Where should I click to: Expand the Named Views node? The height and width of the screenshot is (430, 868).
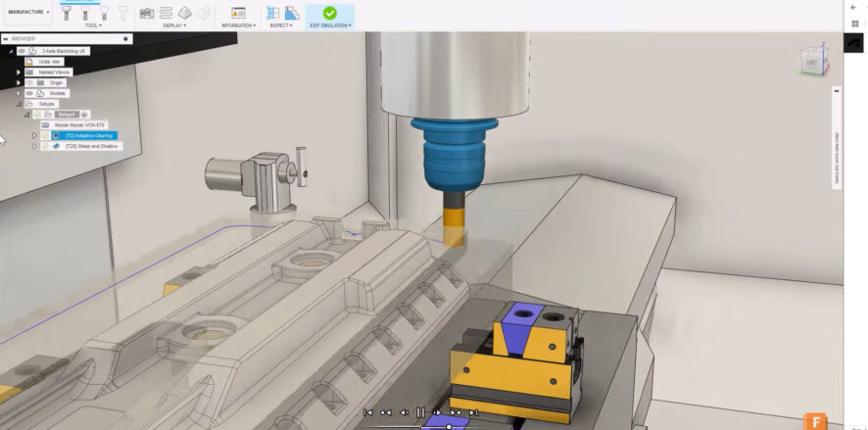19,72
